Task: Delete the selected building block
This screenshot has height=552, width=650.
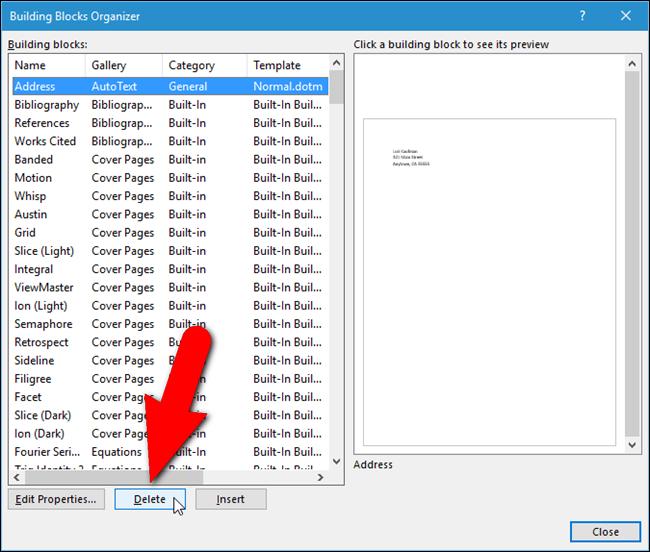Action: 150,499
